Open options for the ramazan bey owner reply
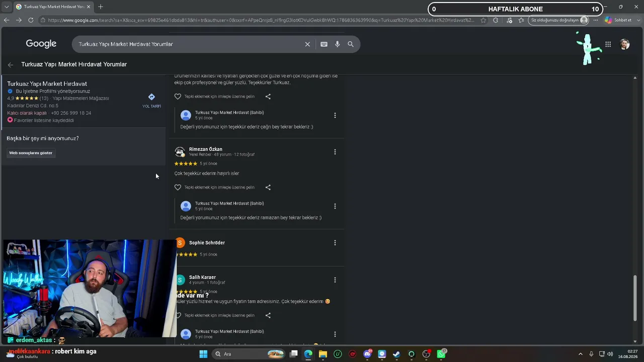 tap(335, 206)
